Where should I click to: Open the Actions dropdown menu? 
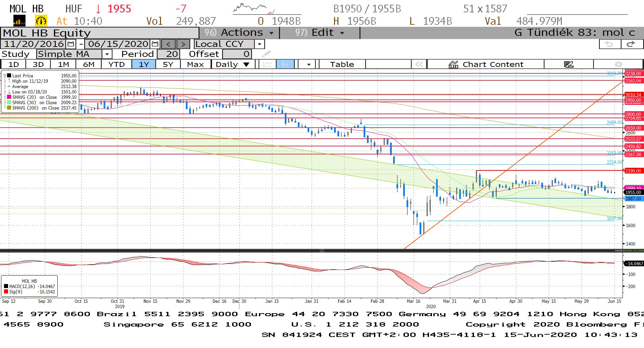point(239,33)
